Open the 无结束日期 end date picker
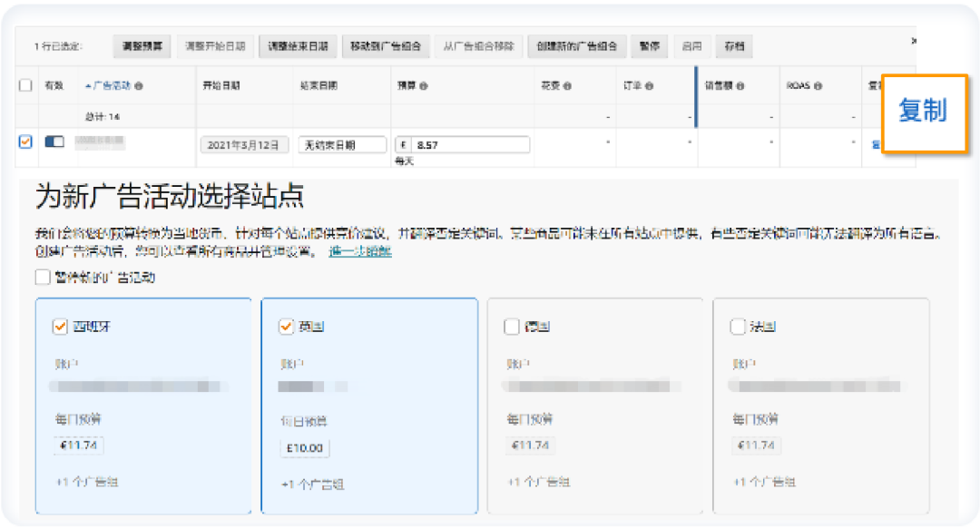Screen dimensions: 980x528 pyautogui.click(x=340, y=143)
